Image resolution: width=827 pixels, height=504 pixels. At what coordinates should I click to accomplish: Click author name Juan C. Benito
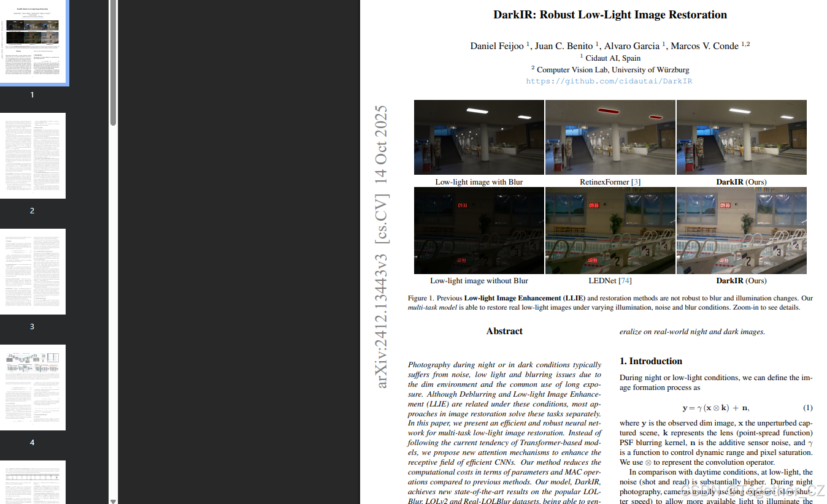click(x=564, y=46)
